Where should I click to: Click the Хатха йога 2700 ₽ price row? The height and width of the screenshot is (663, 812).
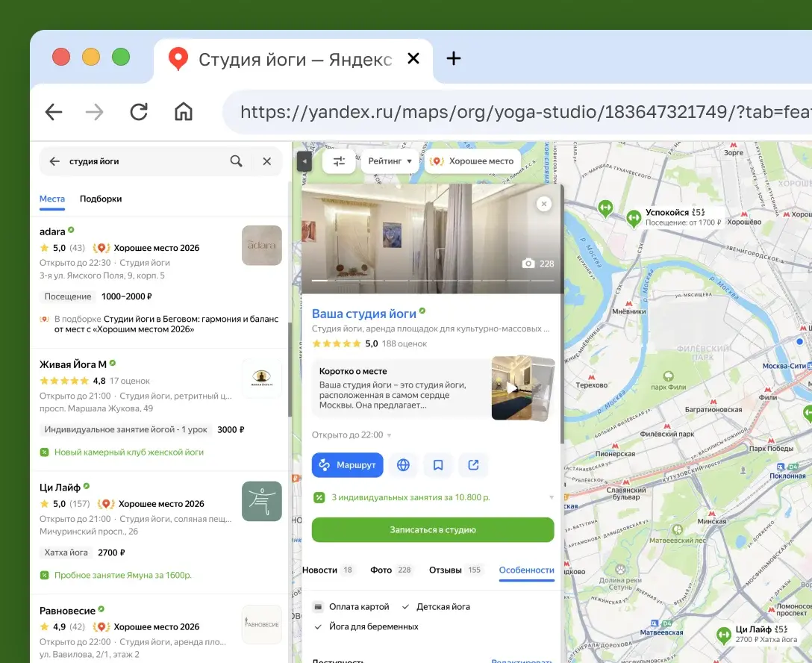[x=83, y=552]
